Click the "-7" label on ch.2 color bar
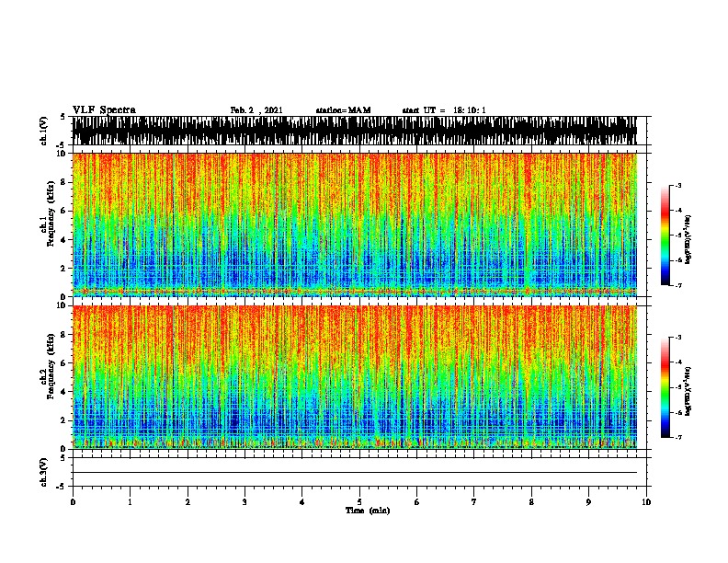 click(677, 438)
